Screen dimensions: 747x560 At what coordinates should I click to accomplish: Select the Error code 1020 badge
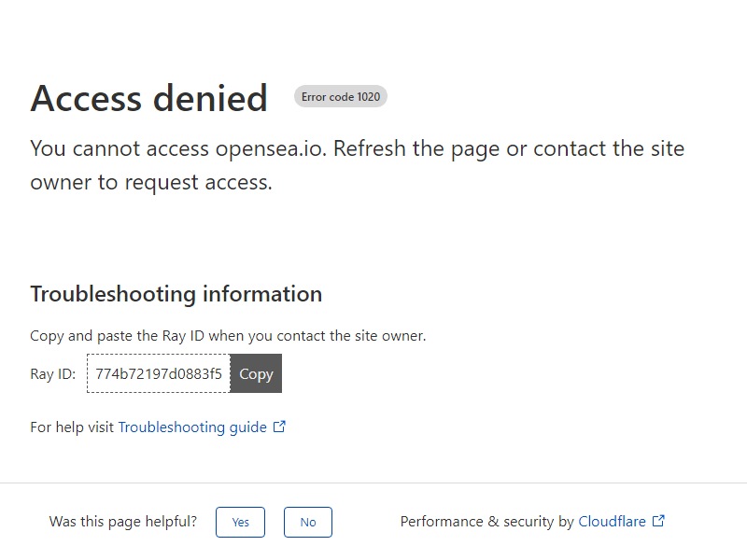[340, 96]
